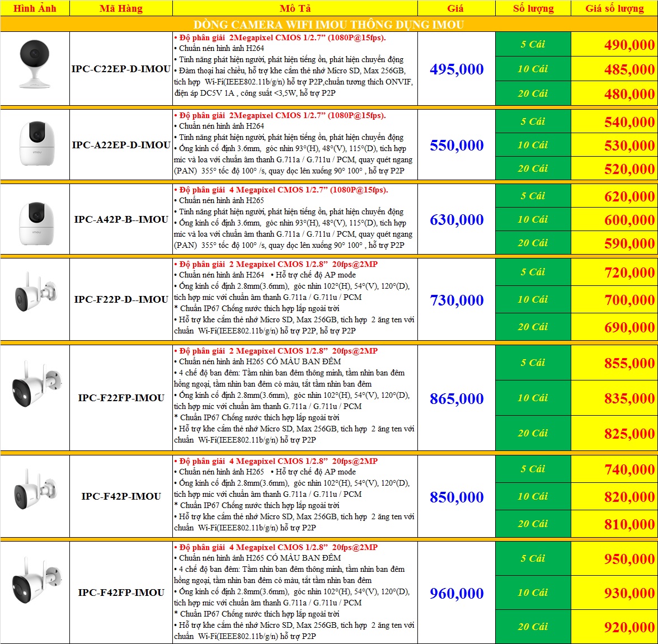Click "10 Cái" in the IPC-F22FP-IMOU row
658x644 pixels.
[x=533, y=398]
